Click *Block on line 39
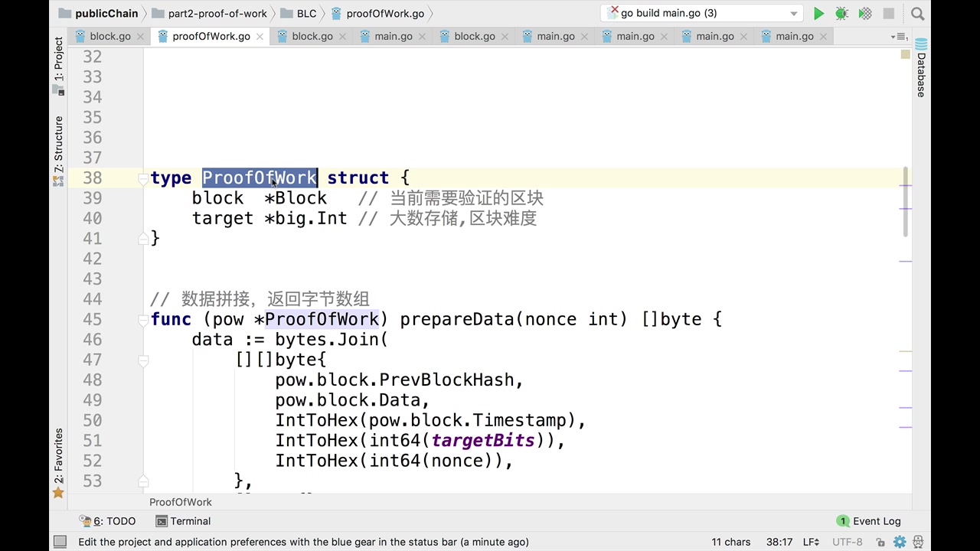Screen dimensions: 980x551 (296, 198)
